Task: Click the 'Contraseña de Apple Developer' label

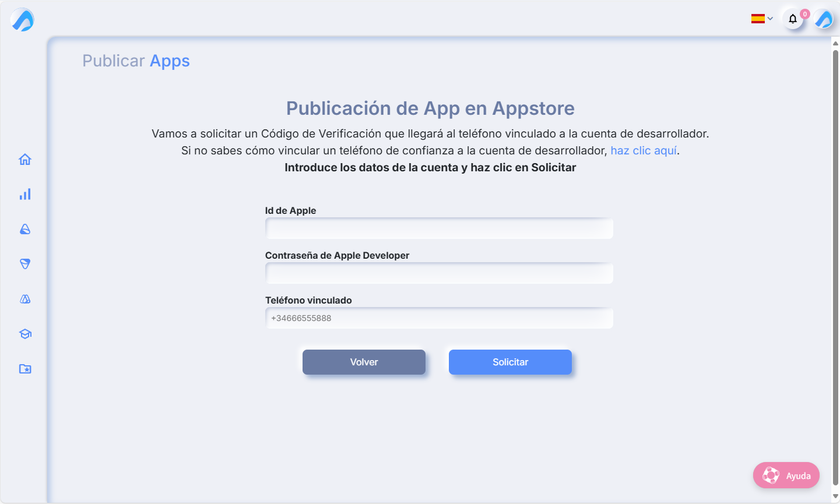Action: (x=337, y=255)
